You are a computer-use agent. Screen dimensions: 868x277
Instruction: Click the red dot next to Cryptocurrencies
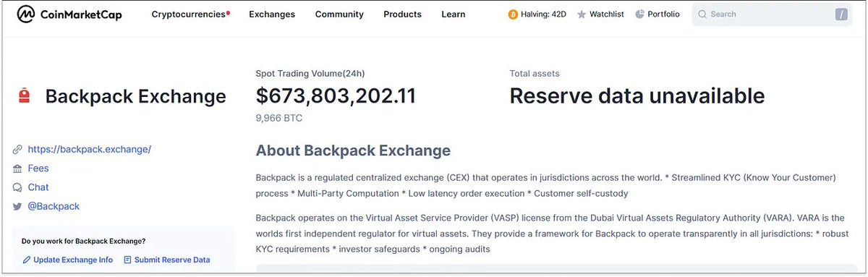(x=229, y=12)
